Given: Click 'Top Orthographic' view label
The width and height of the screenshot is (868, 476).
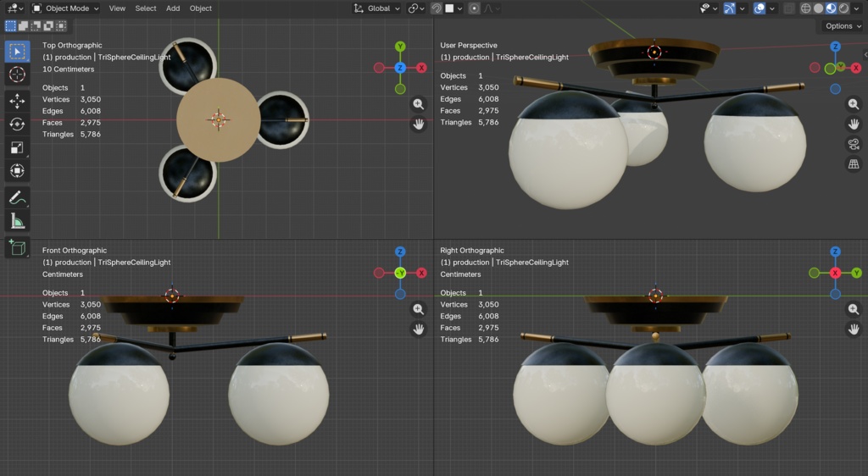Looking at the screenshot, I should (x=72, y=46).
